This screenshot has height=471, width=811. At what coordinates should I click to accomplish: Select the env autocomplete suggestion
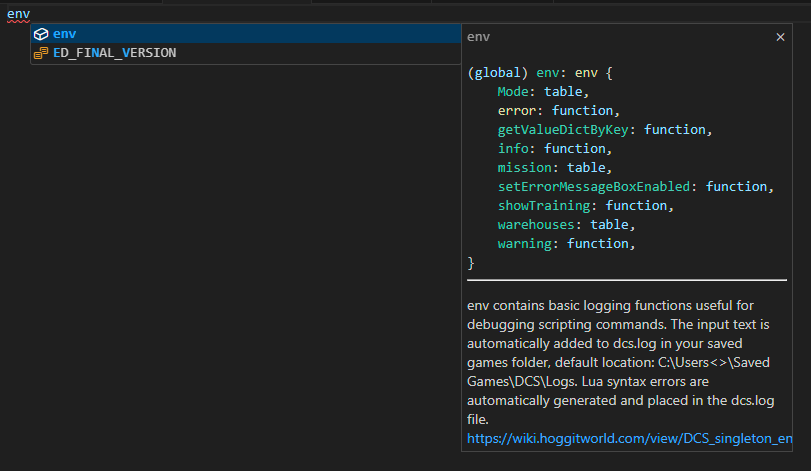point(246,34)
